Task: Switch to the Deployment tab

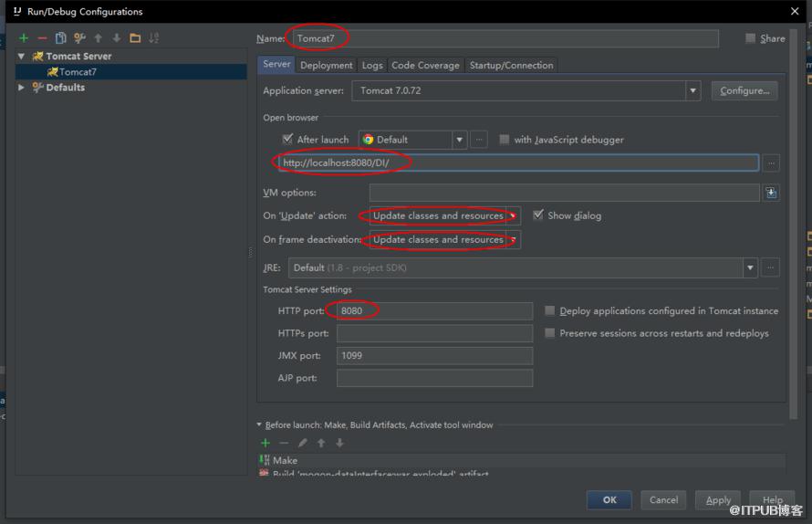Action: [327, 66]
